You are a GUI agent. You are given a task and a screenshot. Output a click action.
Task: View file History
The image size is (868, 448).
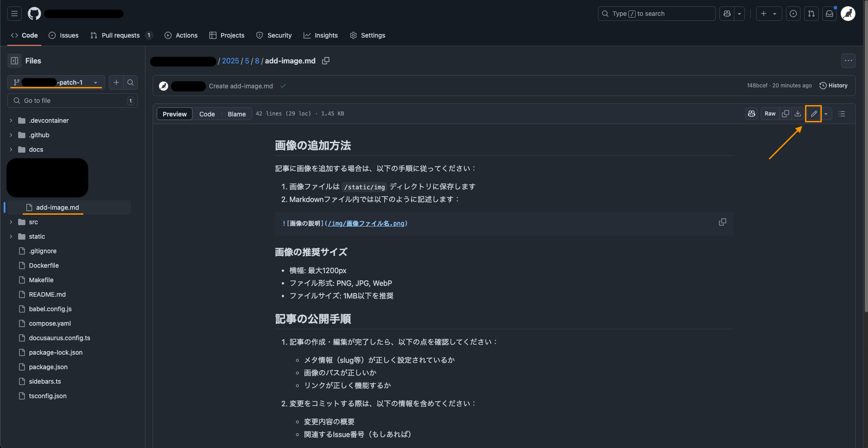point(834,86)
